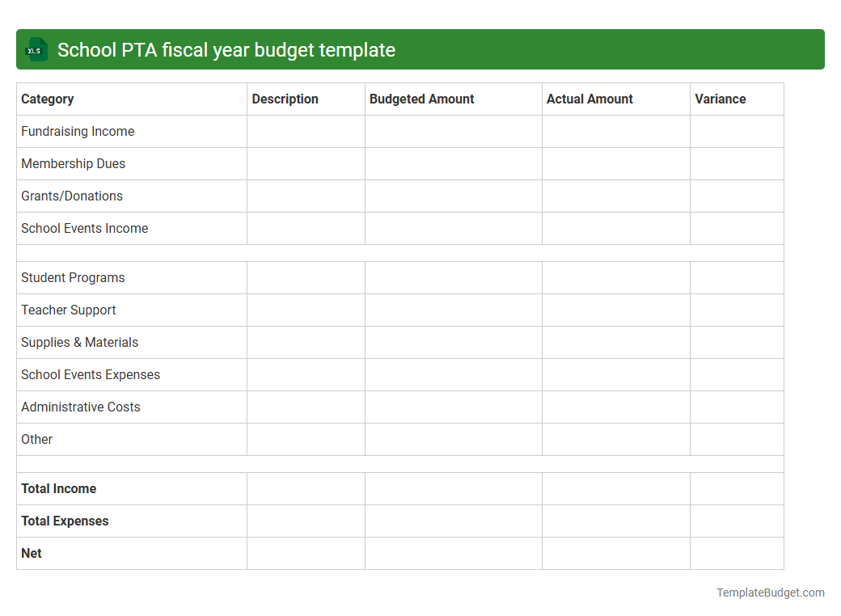Select the Variance column header
The image size is (841, 616).
click(720, 99)
